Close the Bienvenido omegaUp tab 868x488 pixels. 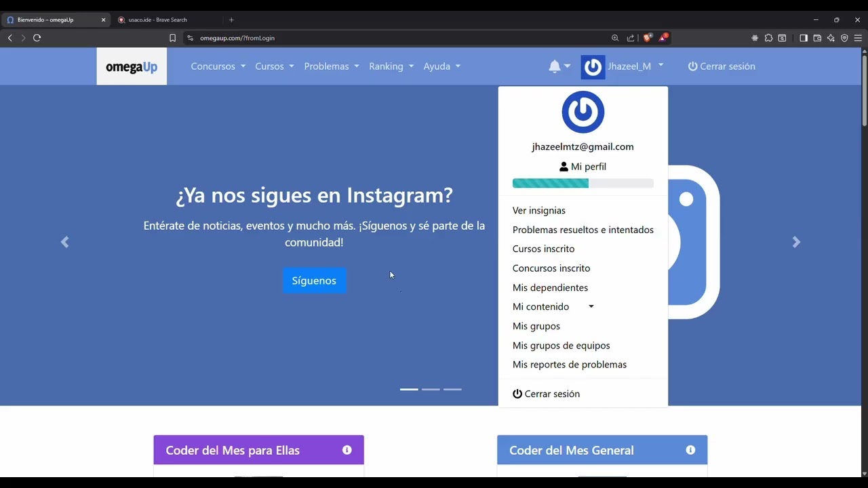pyautogui.click(x=104, y=20)
